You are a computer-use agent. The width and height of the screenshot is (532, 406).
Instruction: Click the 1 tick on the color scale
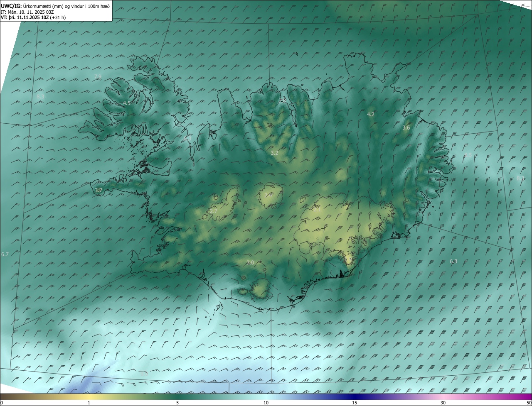click(89, 403)
